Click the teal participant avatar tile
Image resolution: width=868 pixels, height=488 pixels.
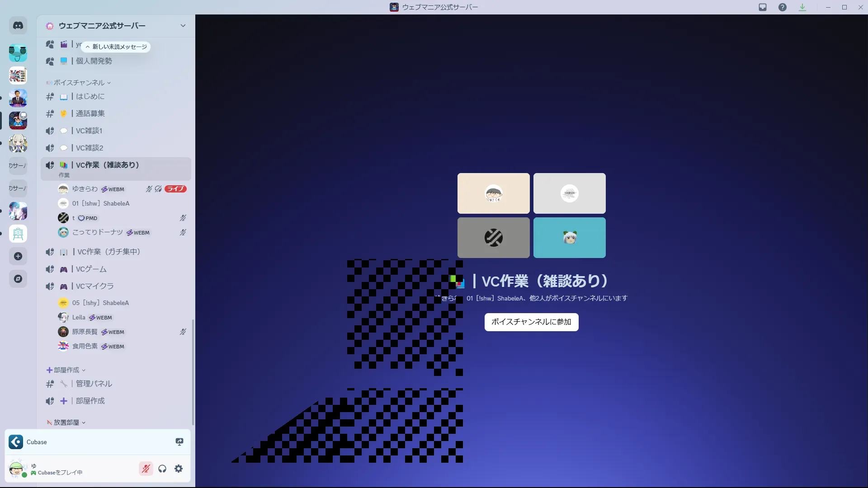[x=569, y=238]
